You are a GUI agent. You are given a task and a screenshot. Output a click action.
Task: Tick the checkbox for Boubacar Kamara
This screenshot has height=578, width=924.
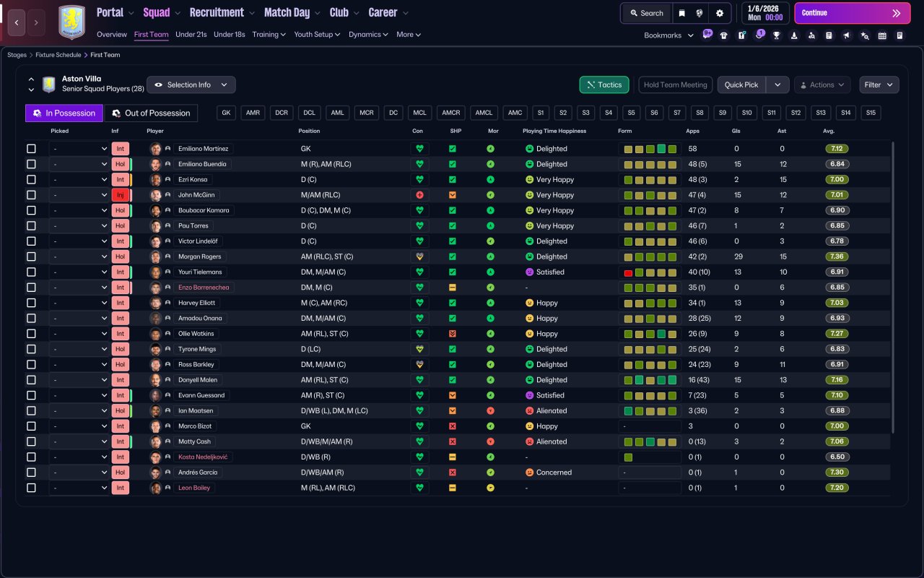[31, 210]
